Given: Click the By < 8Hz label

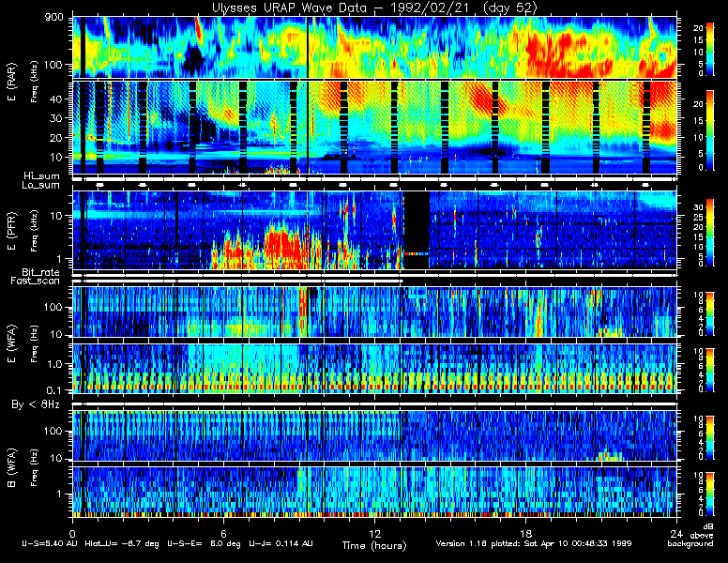Looking at the screenshot, I should pyautogui.click(x=36, y=404).
